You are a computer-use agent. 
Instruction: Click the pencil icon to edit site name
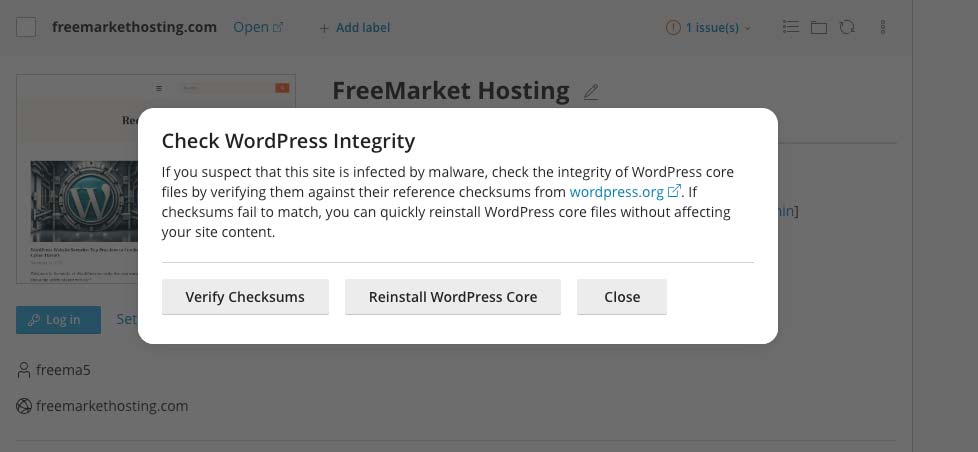(591, 92)
